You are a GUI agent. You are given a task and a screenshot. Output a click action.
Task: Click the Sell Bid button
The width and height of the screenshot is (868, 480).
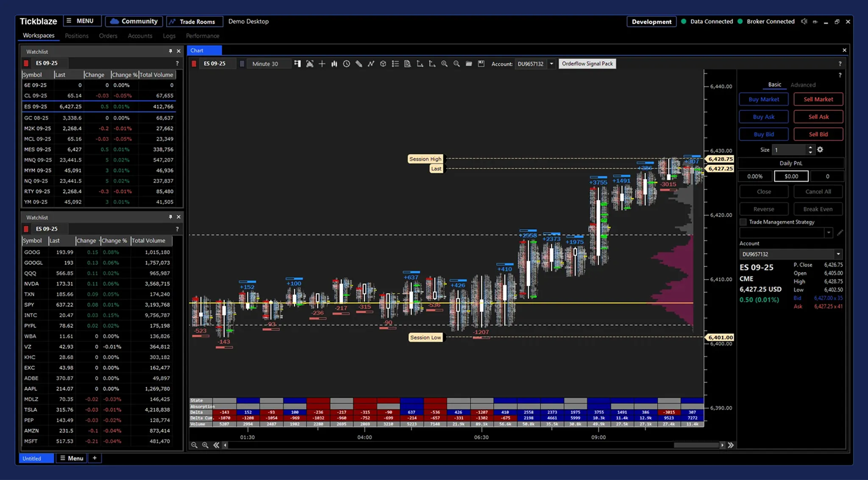pyautogui.click(x=818, y=134)
